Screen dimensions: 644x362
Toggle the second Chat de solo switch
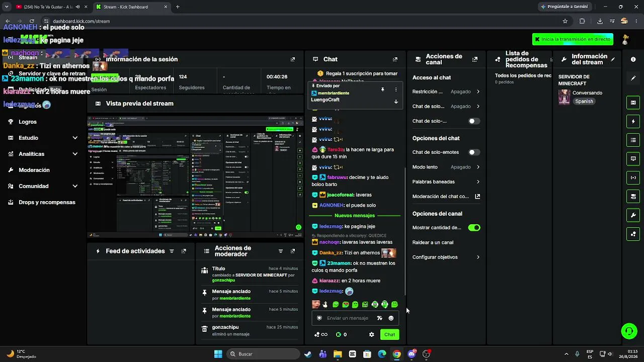click(474, 121)
